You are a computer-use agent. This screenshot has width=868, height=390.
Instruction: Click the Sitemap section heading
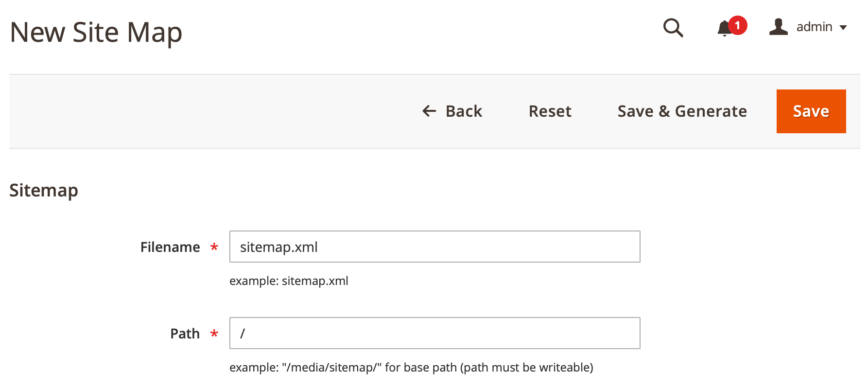(44, 190)
